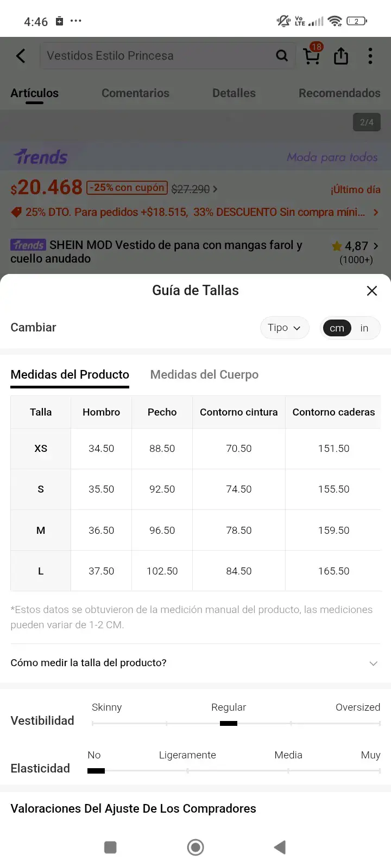Tap the Android home navigation button
The image size is (391, 868).
(x=195, y=847)
